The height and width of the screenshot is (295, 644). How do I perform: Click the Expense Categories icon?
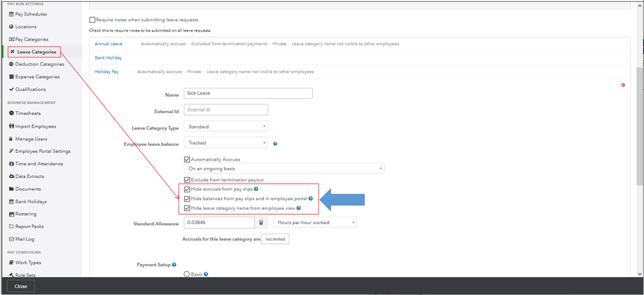tap(12, 77)
